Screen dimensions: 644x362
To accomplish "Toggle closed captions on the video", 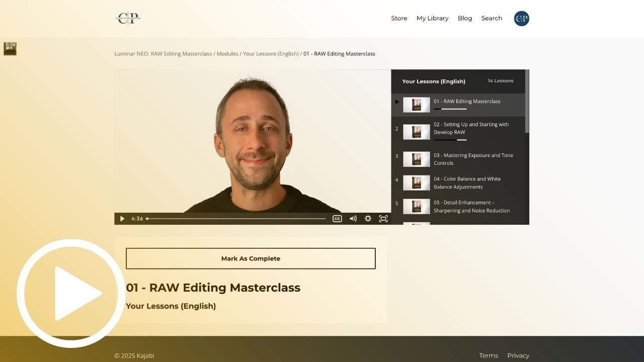I will coord(337,219).
